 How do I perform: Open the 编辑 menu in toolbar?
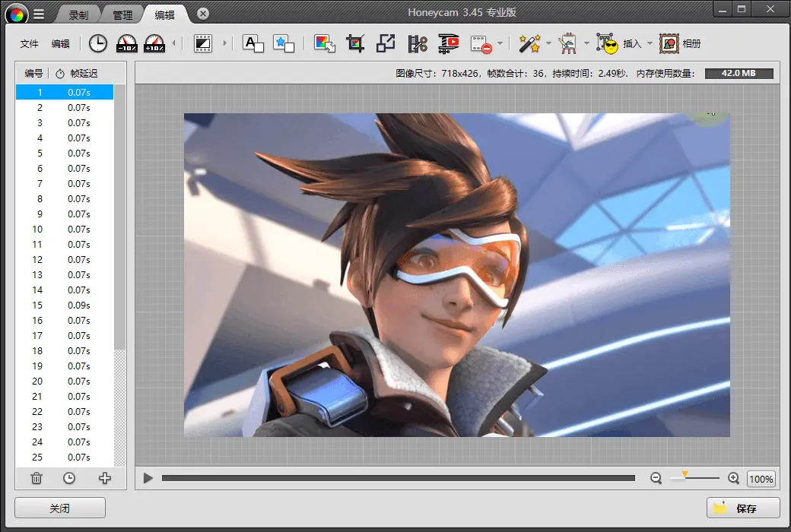(x=61, y=44)
